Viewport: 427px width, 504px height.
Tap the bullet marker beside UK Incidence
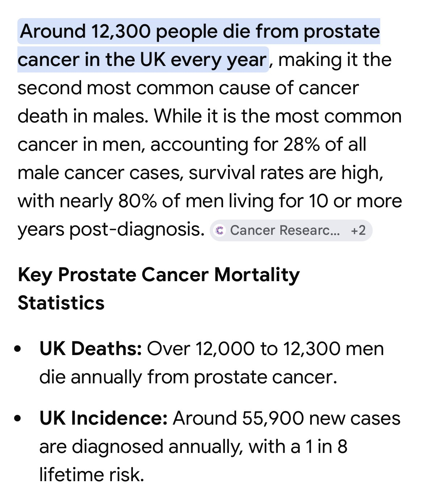click(17, 419)
